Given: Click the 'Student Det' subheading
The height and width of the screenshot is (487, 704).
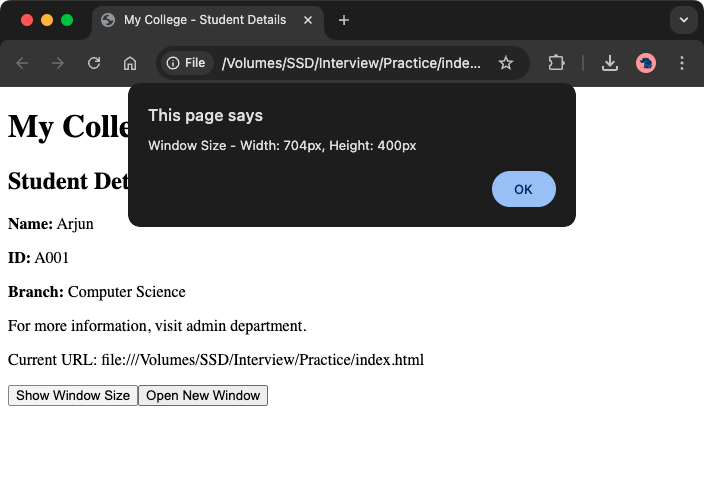Looking at the screenshot, I should pos(68,181).
